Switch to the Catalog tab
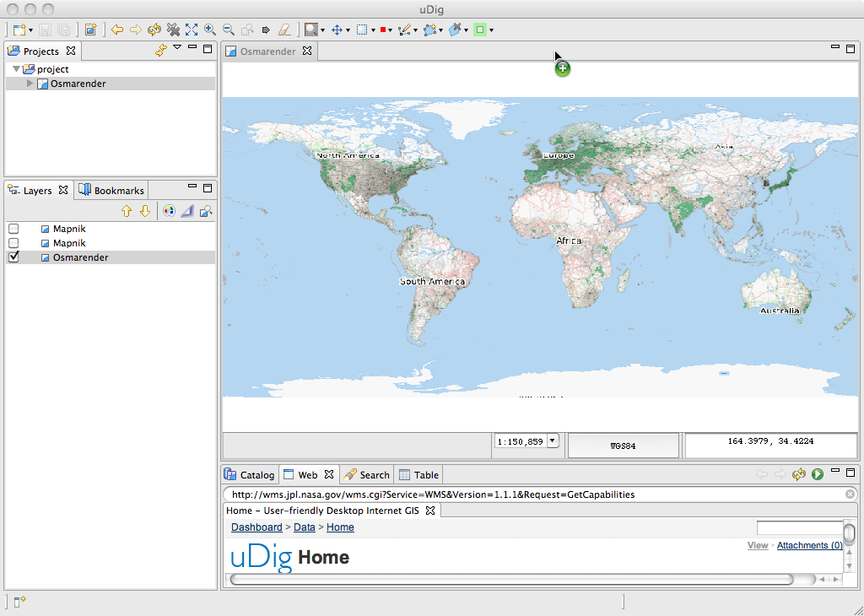864x616 pixels. pos(249,474)
